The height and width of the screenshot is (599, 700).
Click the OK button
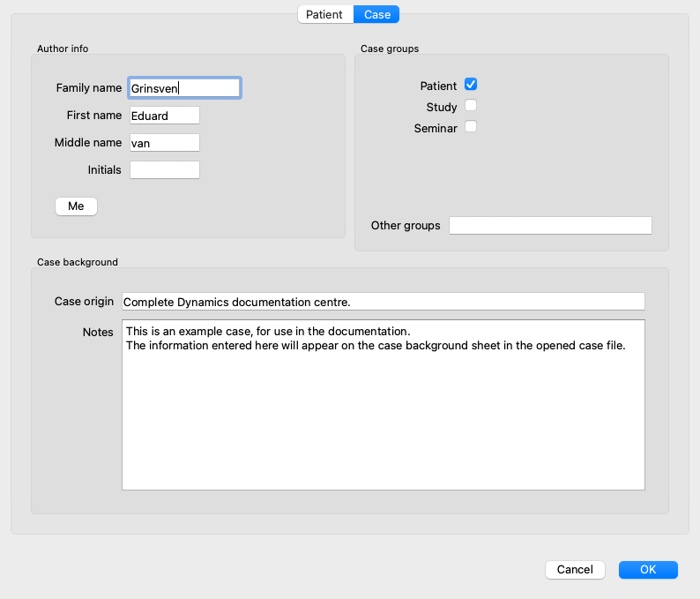click(648, 570)
